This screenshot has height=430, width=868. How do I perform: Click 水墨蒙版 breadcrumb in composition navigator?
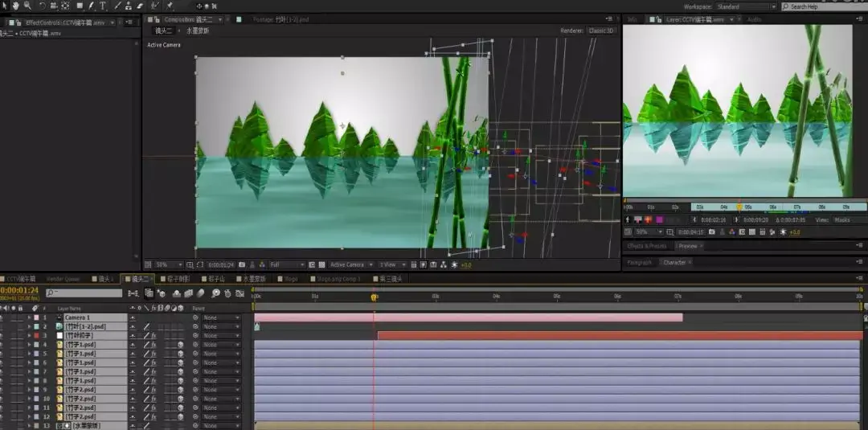click(198, 31)
